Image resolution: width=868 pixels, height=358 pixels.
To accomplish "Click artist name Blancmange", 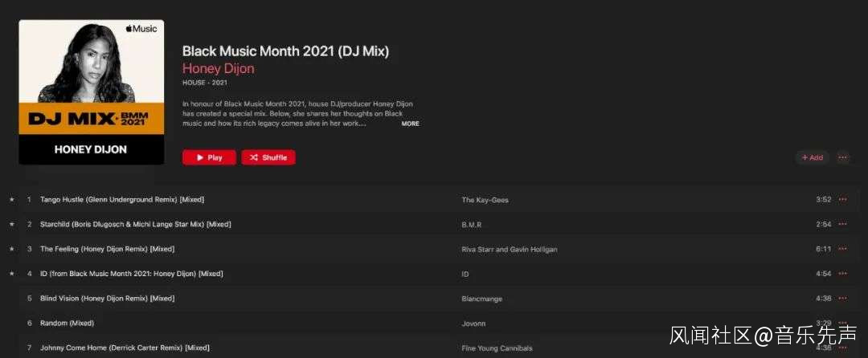I will (482, 299).
